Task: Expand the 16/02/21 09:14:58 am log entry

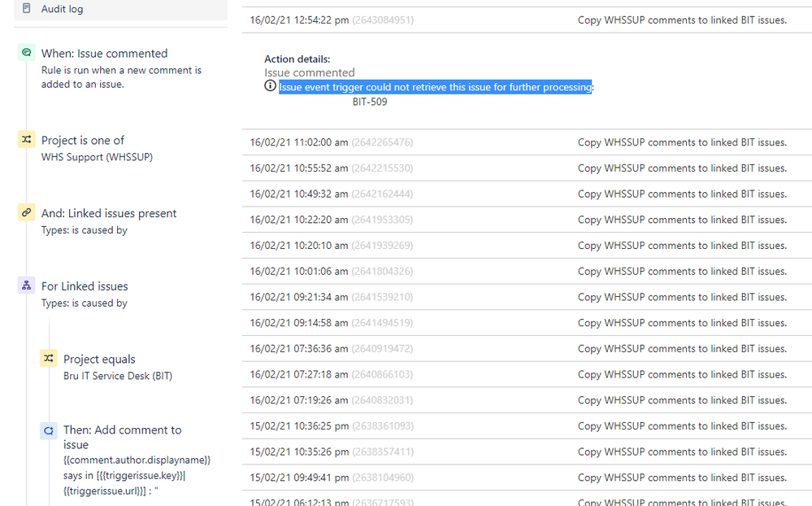Action: [527, 323]
